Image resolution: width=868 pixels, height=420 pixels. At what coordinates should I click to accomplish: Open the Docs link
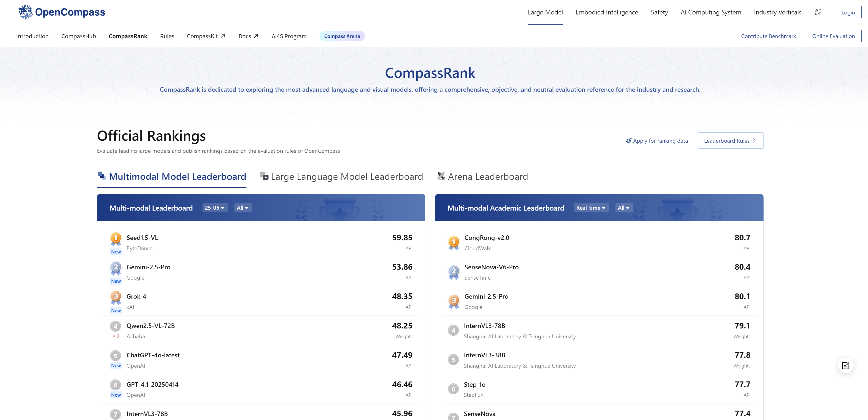tap(248, 36)
